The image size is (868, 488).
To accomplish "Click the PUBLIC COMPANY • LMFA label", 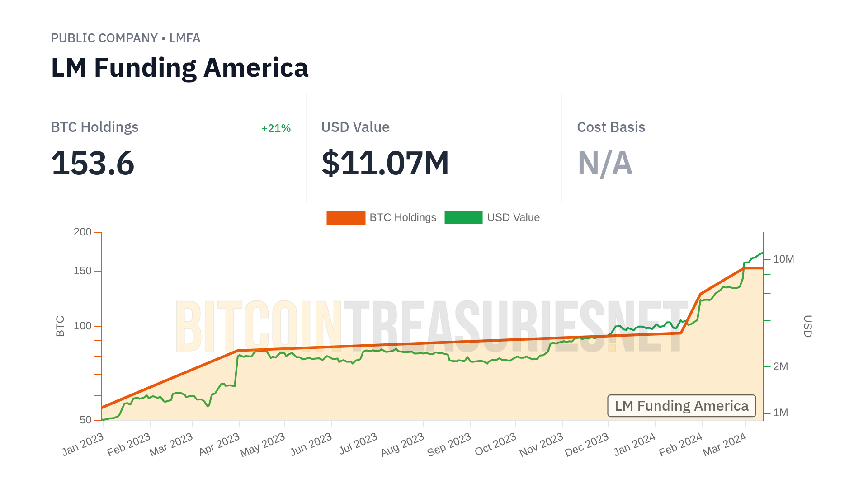I will pos(125,38).
